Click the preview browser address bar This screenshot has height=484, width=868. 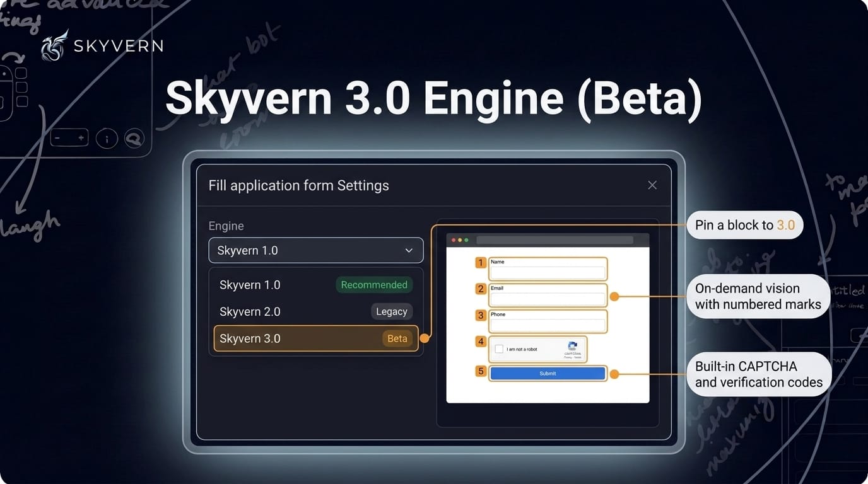tap(554, 240)
